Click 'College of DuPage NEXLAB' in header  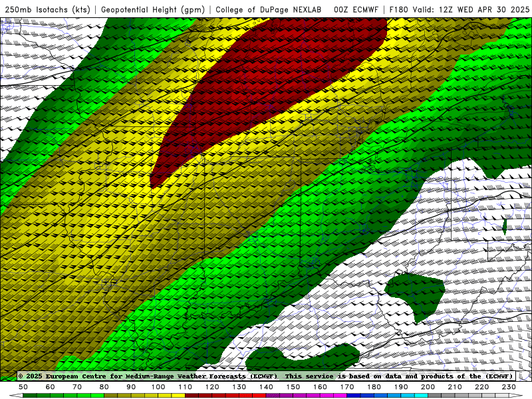click(x=269, y=9)
